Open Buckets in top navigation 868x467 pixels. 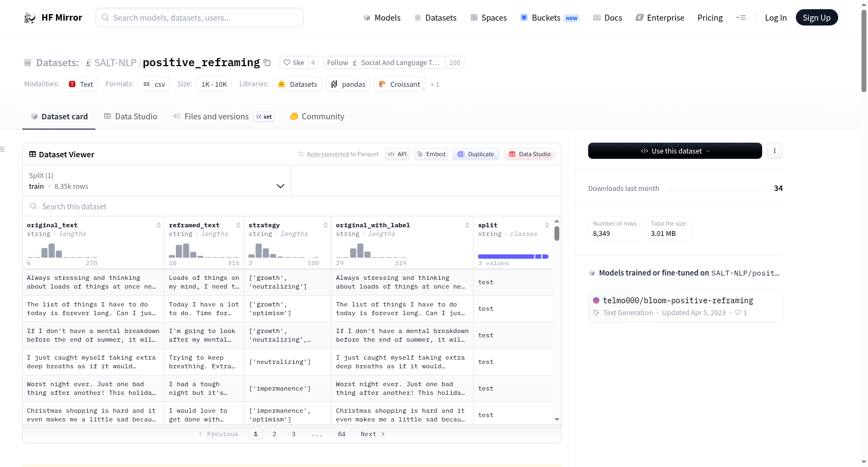click(550, 18)
